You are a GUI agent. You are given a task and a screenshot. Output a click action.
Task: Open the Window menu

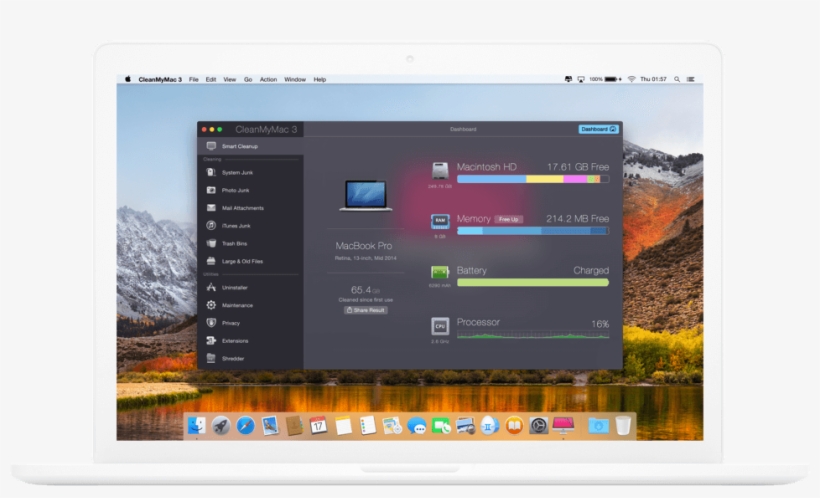[x=295, y=80]
